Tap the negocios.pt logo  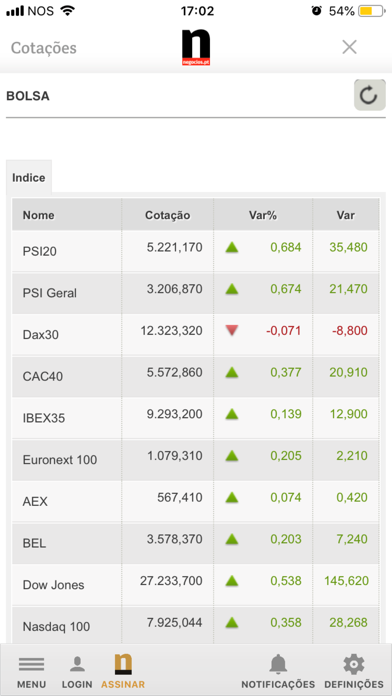point(196,48)
